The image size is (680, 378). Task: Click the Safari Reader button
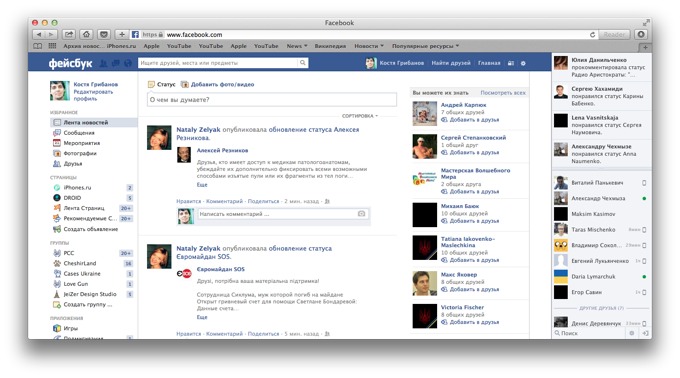(x=614, y=34)
